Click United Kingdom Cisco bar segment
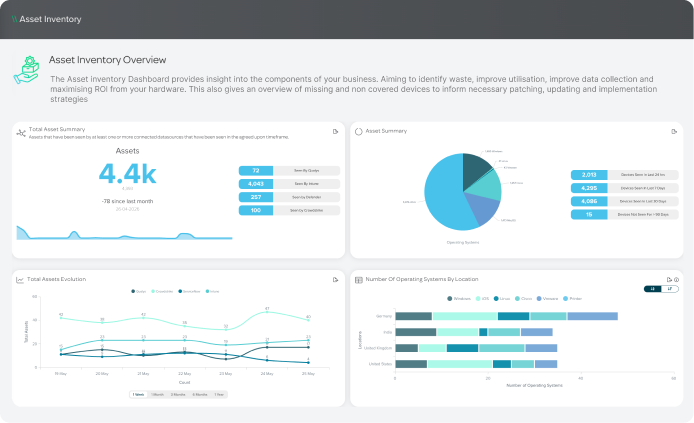This screenshot has height=423, width=694. (501, 348)
